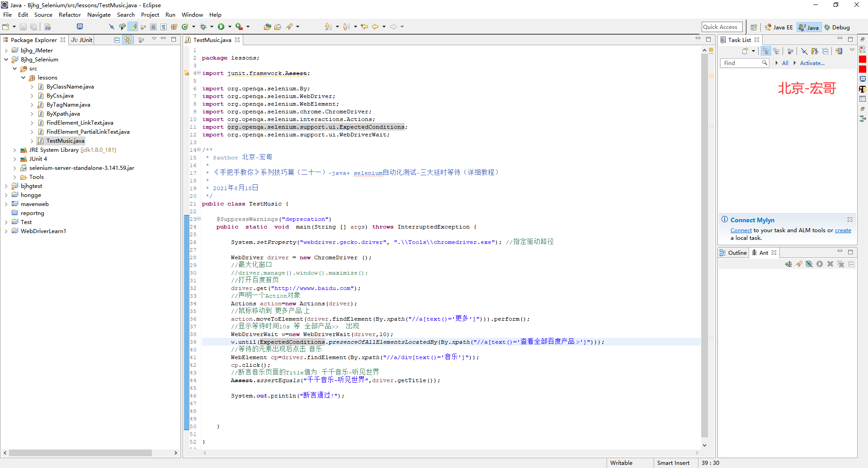
Task: Create a New Task in the Task List
Action: pyautogui.click(x=745, y=51)
